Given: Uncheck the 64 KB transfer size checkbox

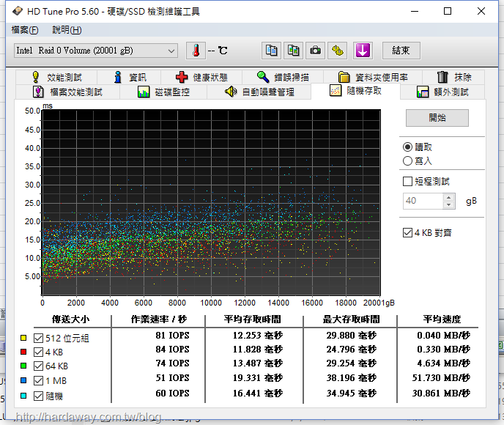Looking at the screenshot, I should [38, 366].
